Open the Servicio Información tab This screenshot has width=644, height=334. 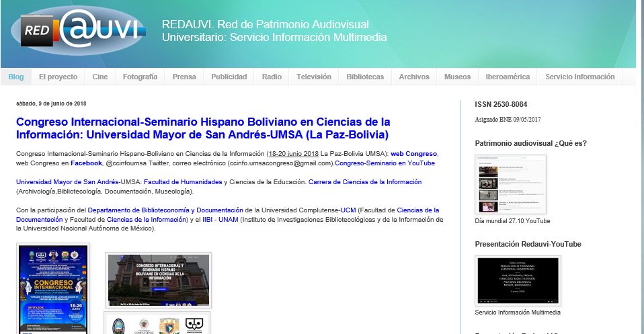tap(580, 77)
